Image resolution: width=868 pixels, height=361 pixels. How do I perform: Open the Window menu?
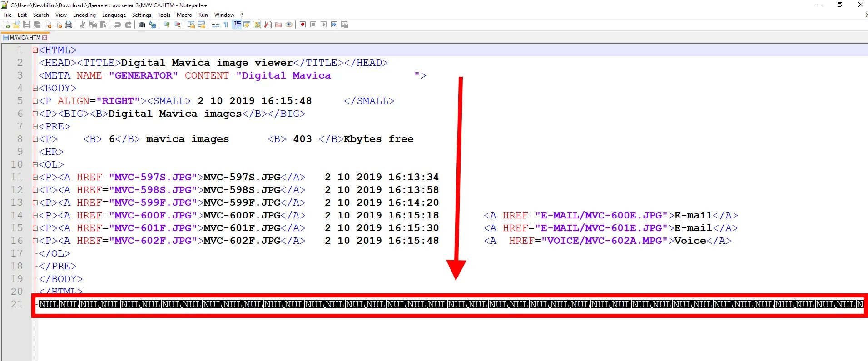224,15
